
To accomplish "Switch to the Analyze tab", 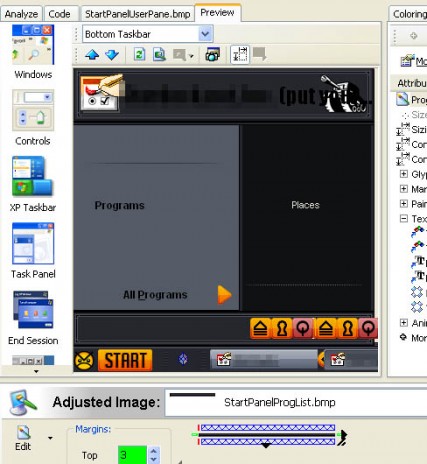I will 21,14.
